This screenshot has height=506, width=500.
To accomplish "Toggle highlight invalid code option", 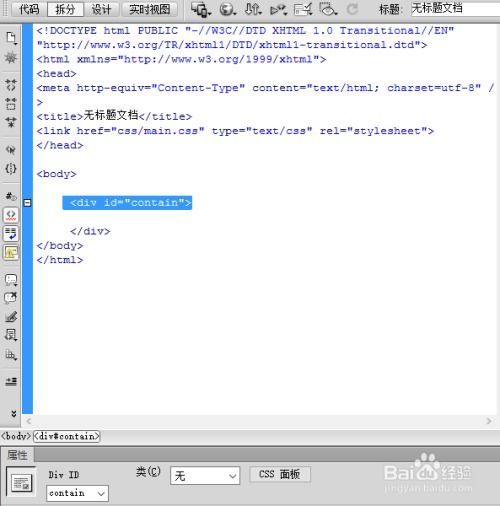I will (x=11, y=215).
